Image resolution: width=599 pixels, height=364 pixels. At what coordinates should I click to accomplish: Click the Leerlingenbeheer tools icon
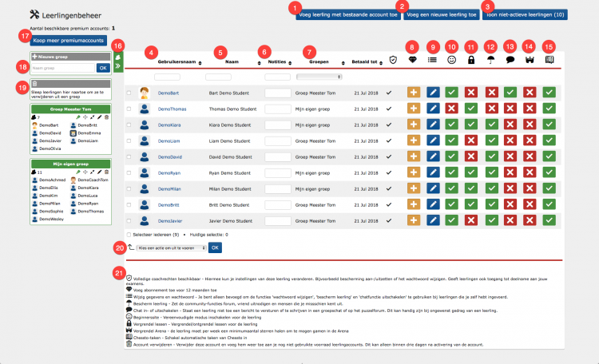(34, 14)
